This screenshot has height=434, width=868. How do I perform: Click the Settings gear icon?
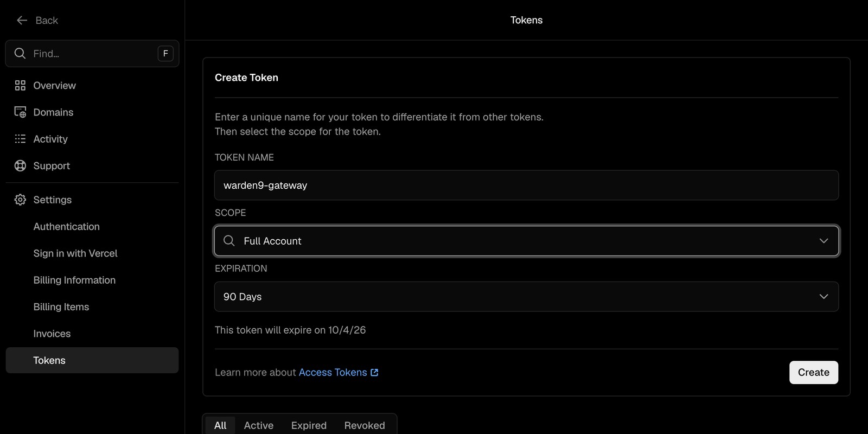[x=20, y=200]
